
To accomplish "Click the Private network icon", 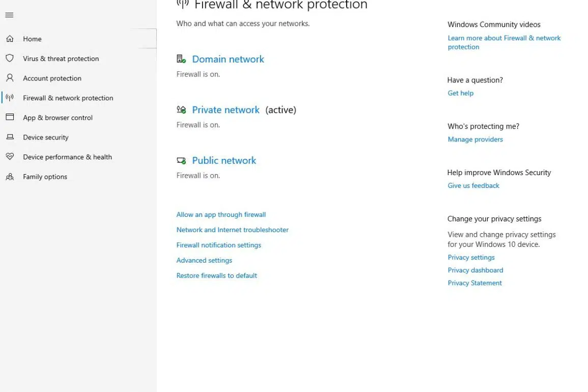I will (181, 109).
